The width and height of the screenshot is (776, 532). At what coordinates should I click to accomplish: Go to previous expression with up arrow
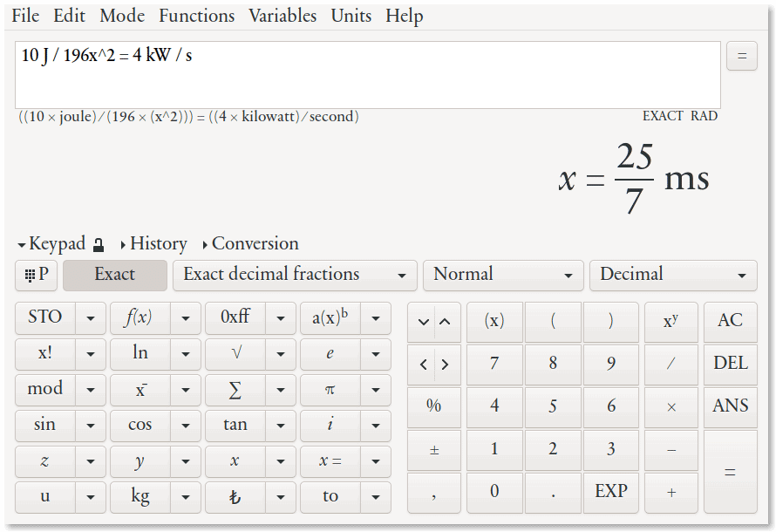click(446, 322)
